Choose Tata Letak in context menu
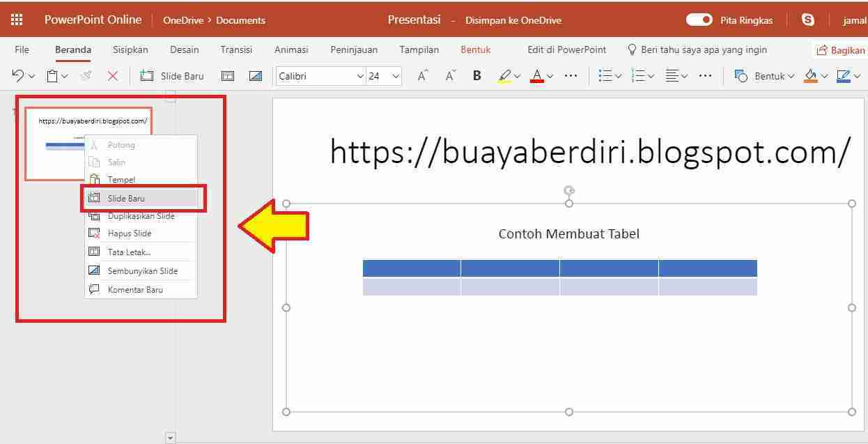This screenshot has height=444, width=868. (141, 252)
